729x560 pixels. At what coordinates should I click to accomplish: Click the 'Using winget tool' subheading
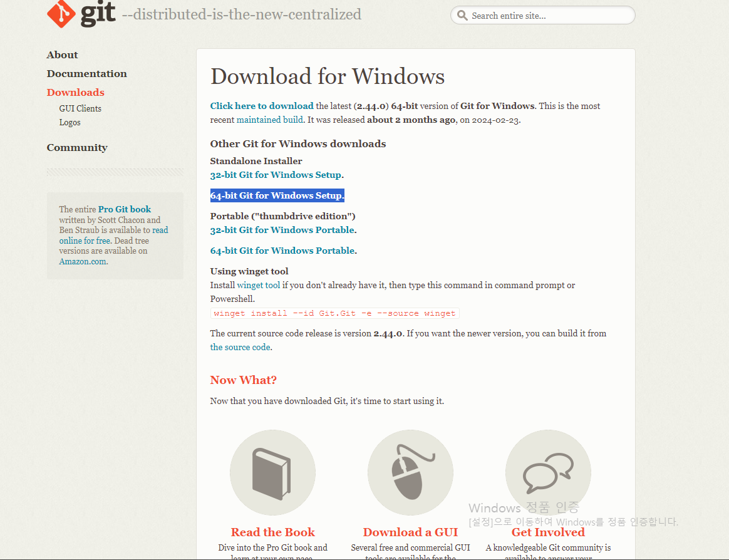(x=249, y=271)
